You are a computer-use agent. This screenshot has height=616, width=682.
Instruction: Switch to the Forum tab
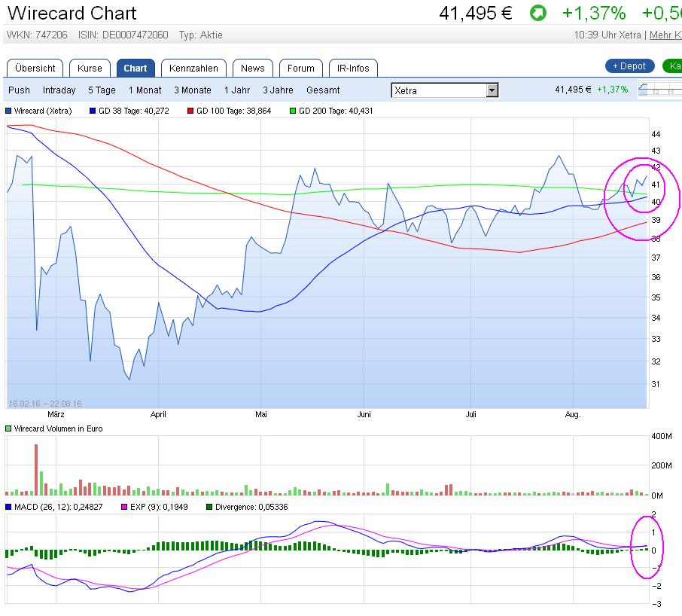click(x=300, y=68)
